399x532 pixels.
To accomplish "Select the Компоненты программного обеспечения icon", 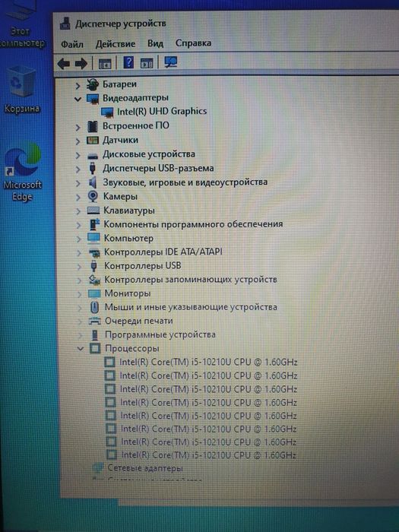I will pyautogui.click(x=93, y=224).
